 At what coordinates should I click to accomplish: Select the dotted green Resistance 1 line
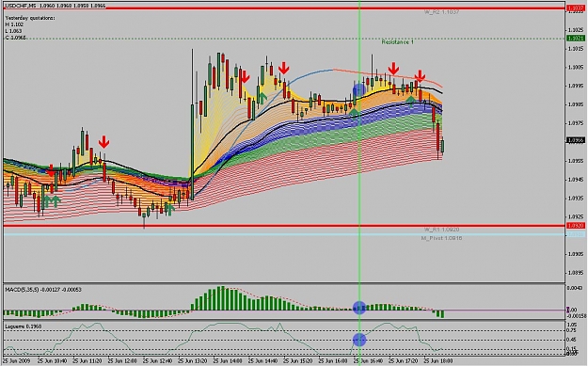[284, 39]
